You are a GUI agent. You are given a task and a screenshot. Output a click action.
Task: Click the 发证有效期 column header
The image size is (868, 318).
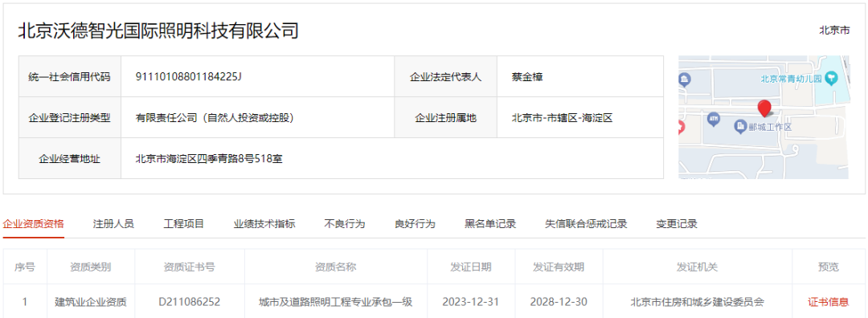click(559, 267)
